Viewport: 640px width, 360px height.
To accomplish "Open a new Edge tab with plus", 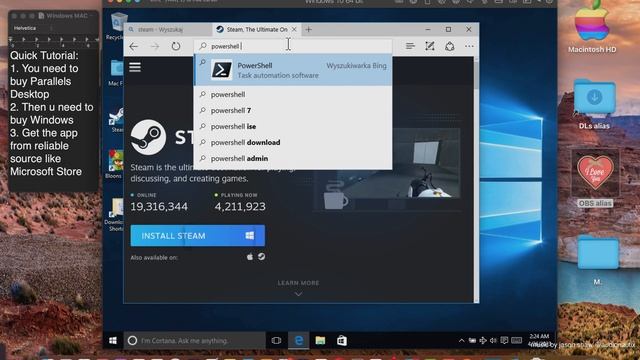I will coord(309,29).
